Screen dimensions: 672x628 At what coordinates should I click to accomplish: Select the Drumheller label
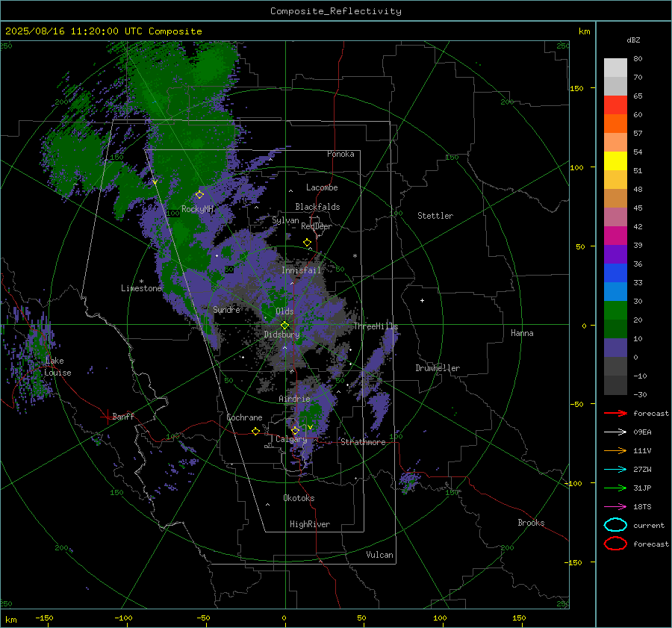tap(438, 368)
